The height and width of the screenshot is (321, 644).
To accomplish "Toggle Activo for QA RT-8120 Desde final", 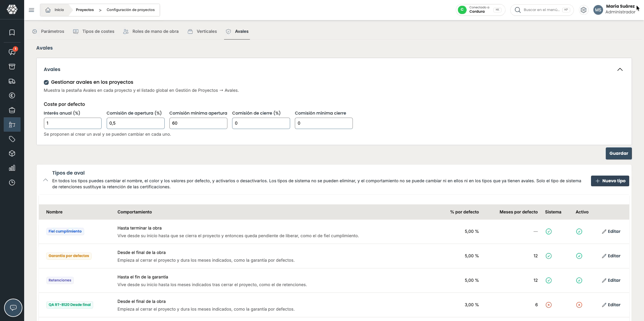I will click(579, 305).
